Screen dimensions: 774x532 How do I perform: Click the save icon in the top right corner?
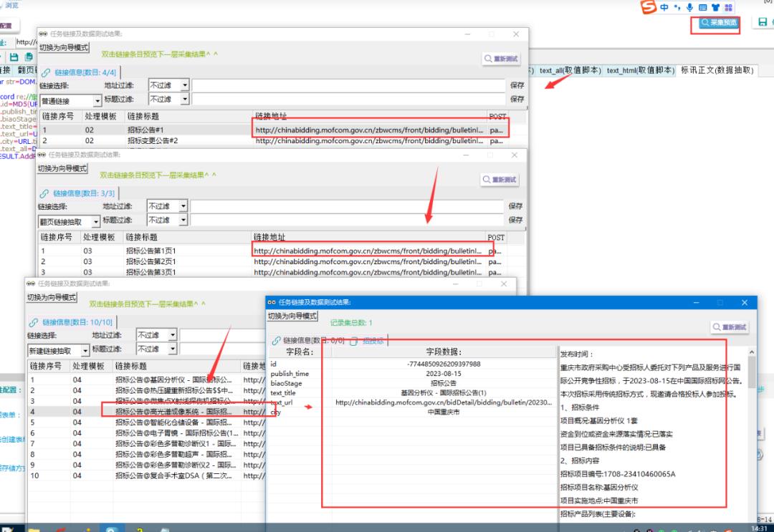point(762,21)
